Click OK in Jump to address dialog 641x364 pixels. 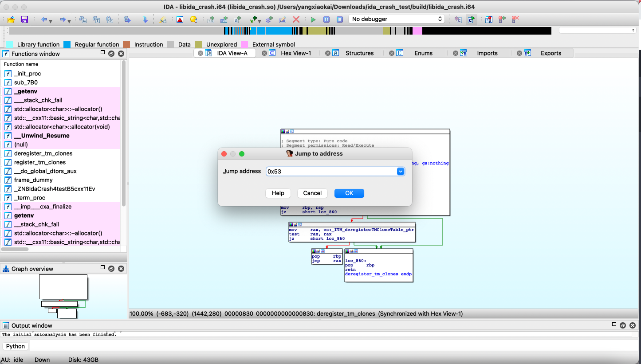(349, 193)
